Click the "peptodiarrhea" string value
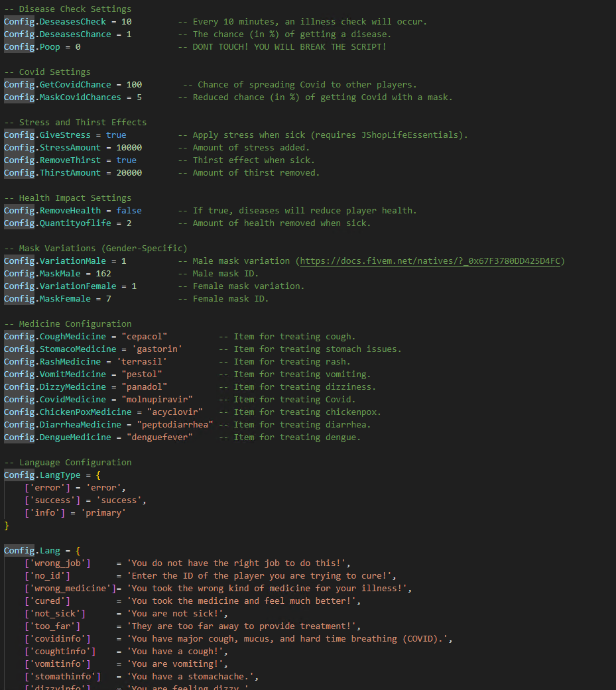 (x=175, y=425)
